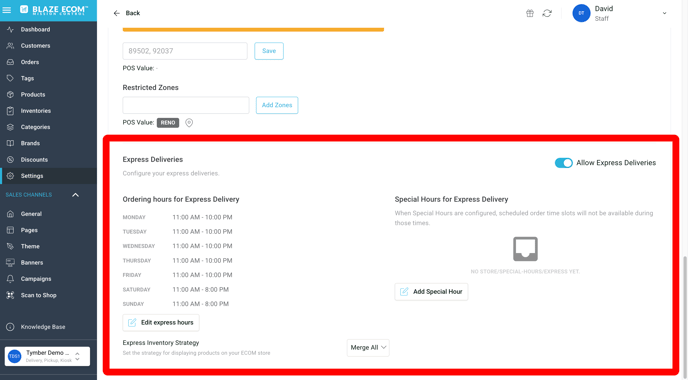688x380 pixels.
Task: Click the David user avatar
Action: pyautogui.click(x=581, y=13)
